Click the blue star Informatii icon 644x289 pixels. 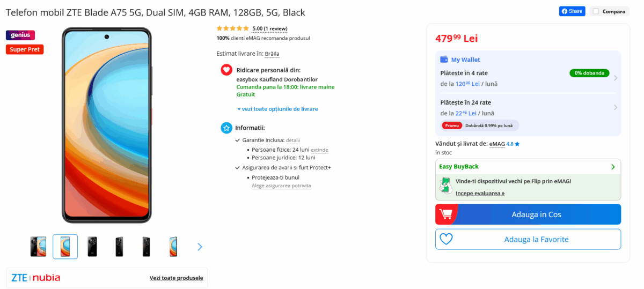point(226,128)
